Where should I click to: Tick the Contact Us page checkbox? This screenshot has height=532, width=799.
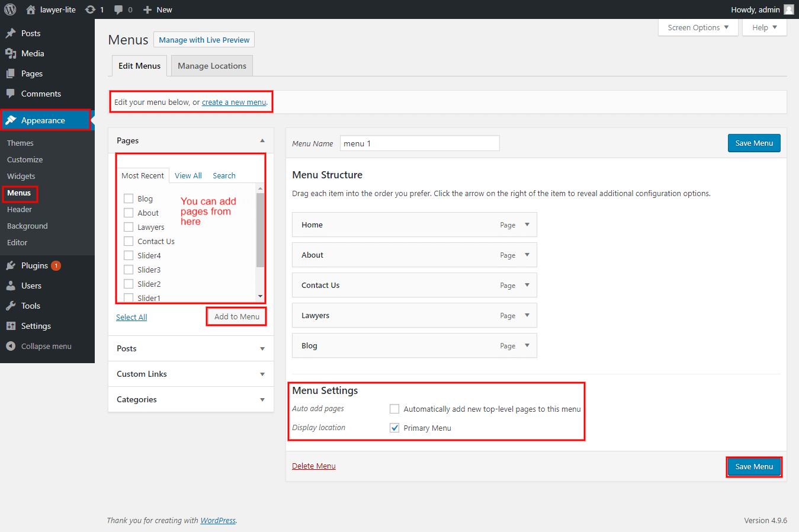point(129,241)
